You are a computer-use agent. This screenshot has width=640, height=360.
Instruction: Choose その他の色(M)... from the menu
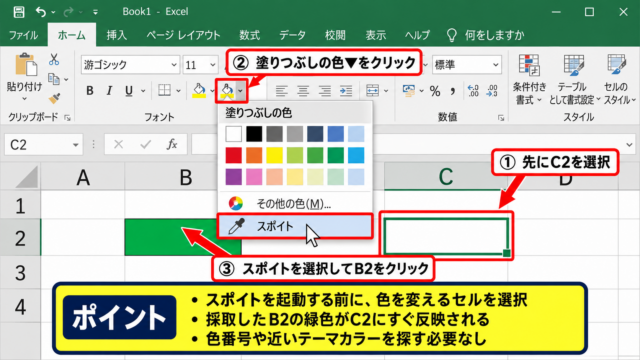tap(295, 203)
